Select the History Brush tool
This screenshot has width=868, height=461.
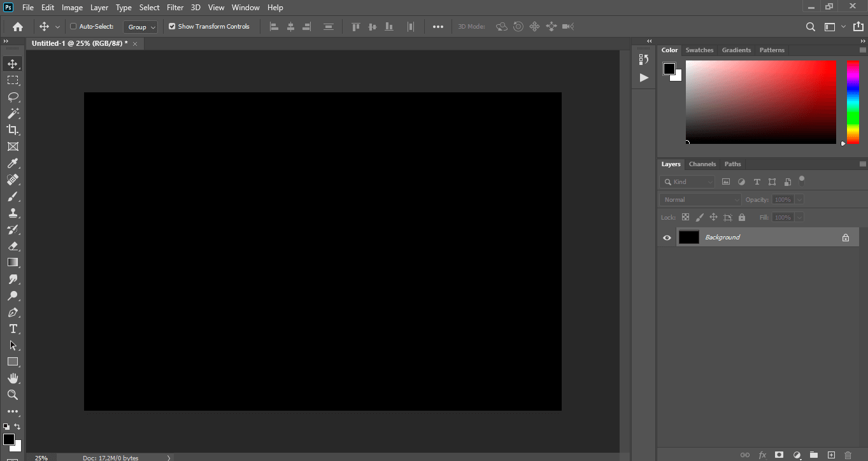point(13,229)
